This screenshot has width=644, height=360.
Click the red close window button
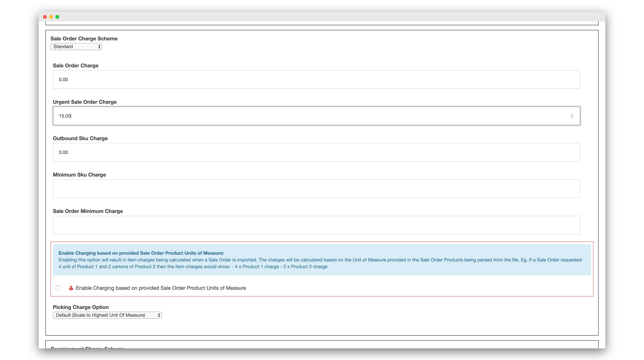[45, 17]
